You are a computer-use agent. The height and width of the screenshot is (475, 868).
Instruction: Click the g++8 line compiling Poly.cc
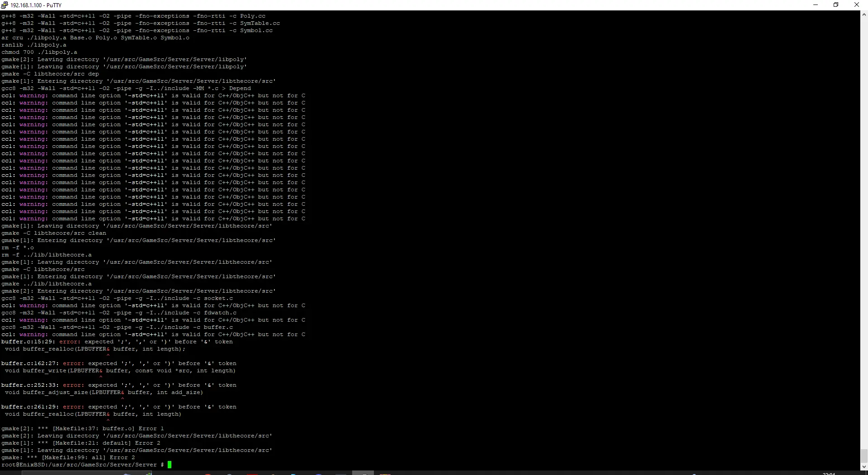pos(134,16)
